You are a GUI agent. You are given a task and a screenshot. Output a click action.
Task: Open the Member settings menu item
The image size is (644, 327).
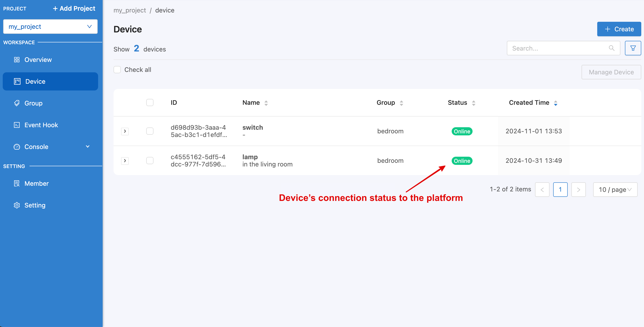[50, 183]
